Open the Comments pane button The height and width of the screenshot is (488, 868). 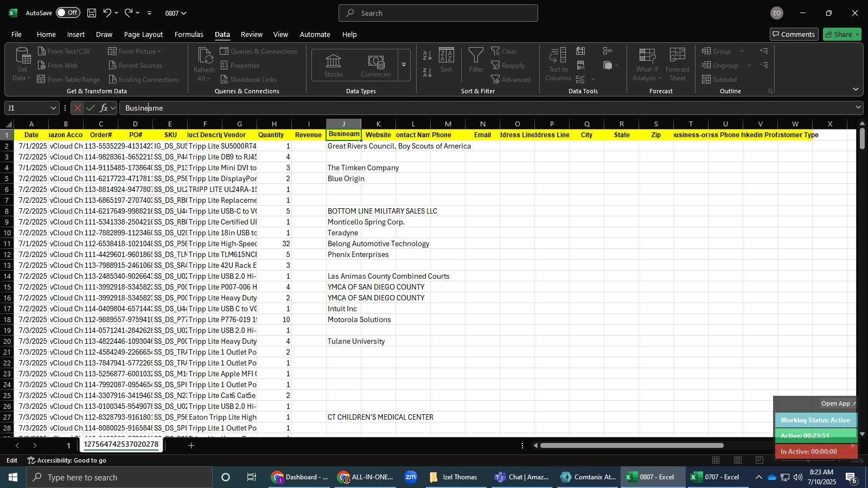tap(794, 34)
